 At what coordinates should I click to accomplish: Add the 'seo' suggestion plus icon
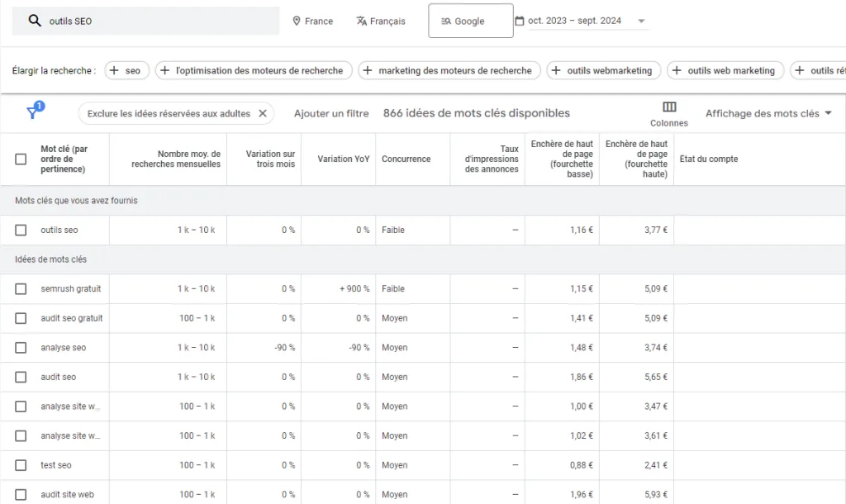114,70
